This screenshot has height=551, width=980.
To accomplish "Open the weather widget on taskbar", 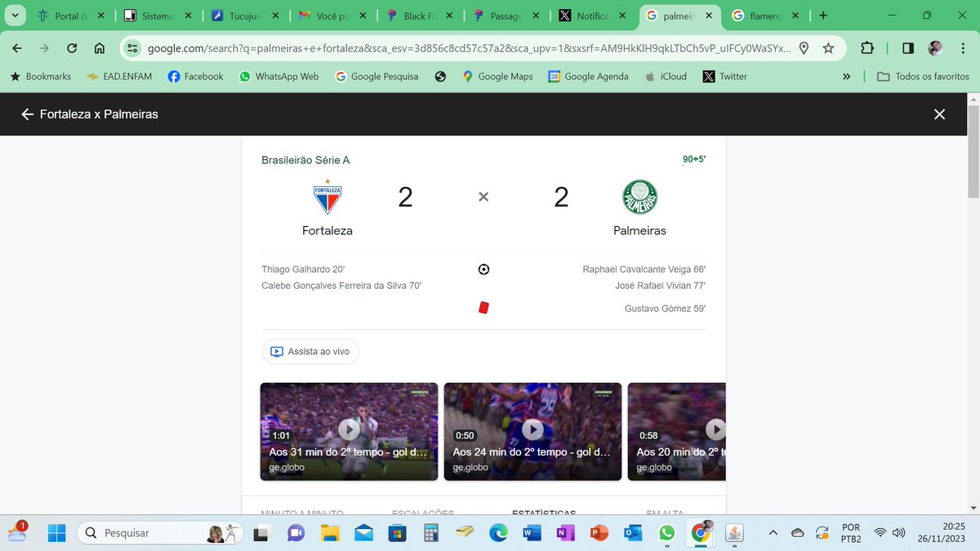I will 17,533.
